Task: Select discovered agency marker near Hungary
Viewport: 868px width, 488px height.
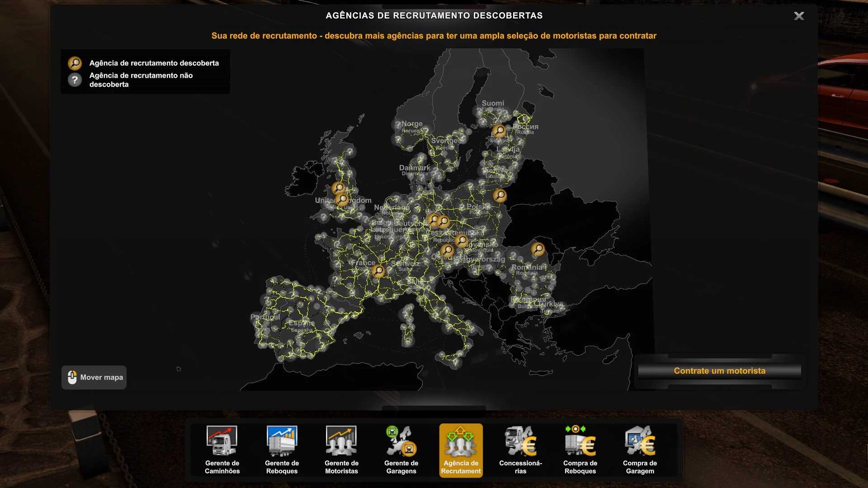Action: [447, 250]
